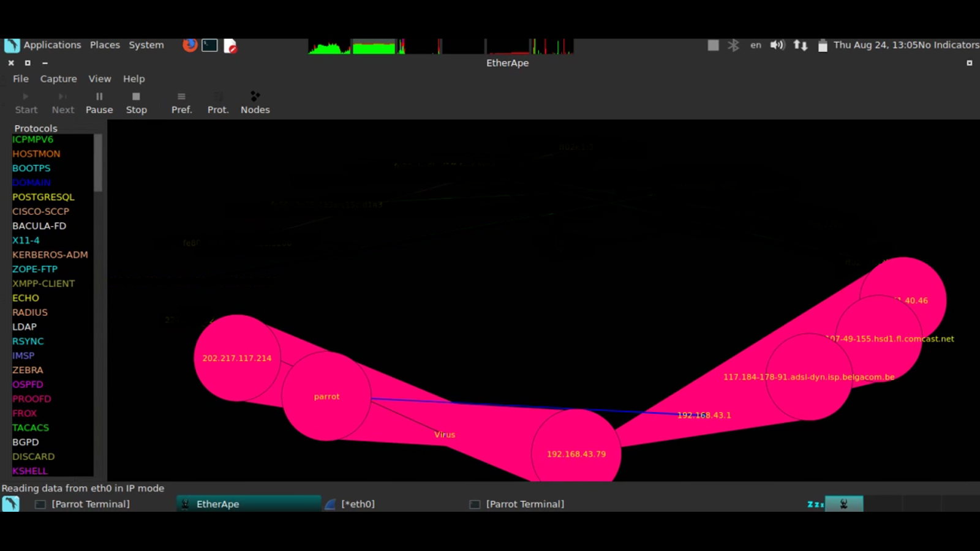Screen dimensions: 980x551
Task: Click the Parrot show-desktop icon in bottom panel
Action: pyautogui.click(x=10, y=504)
